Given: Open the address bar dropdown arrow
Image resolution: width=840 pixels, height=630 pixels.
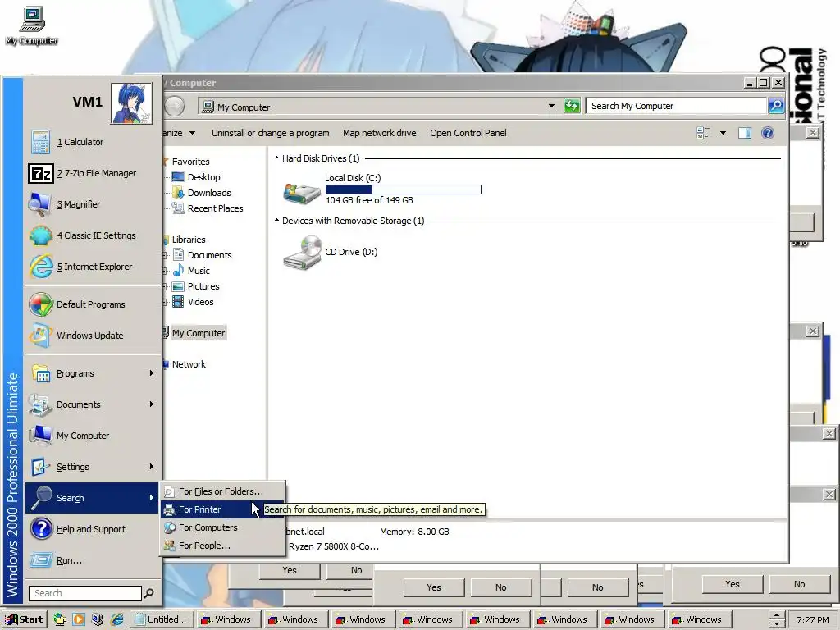Looking at the screenshot, I should tap(551, 106).
